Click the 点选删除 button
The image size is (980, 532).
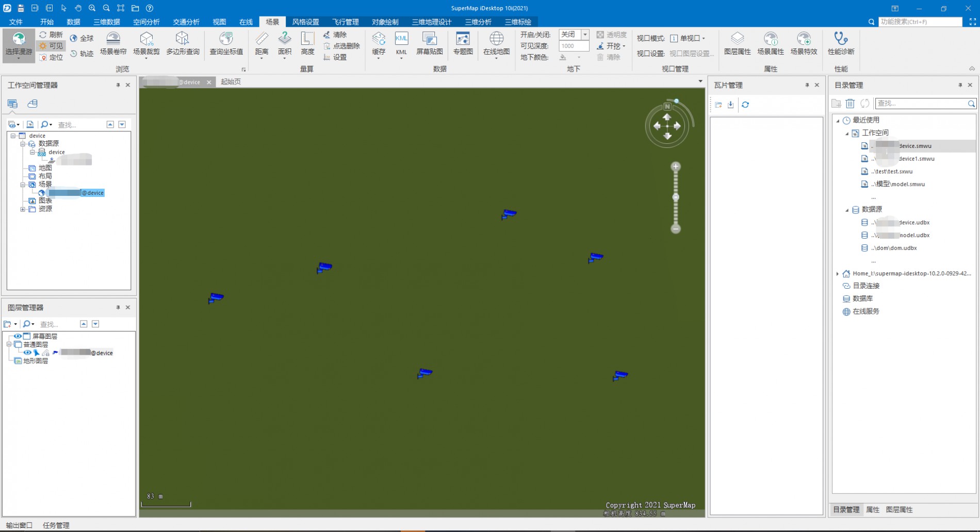[341, 46]
